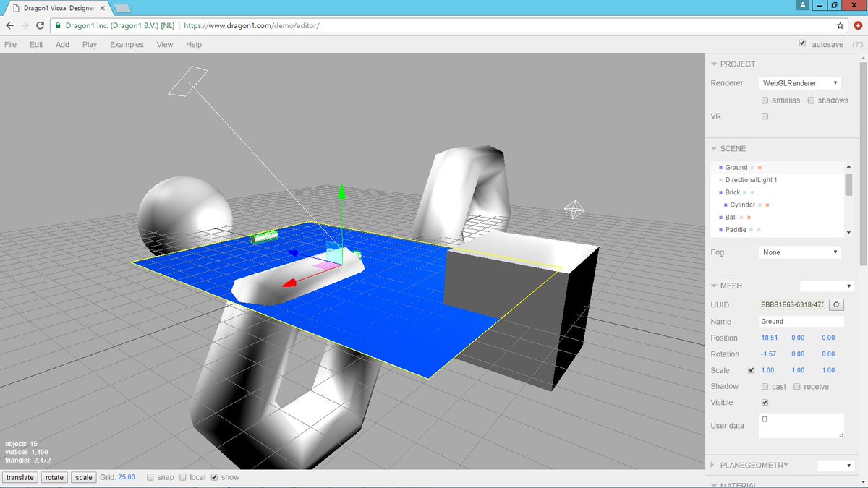The width and height of the screenshot is (868, 488).
Task: Click the red X-axis arrow of the gizmo
Action: tap(288, 283)
